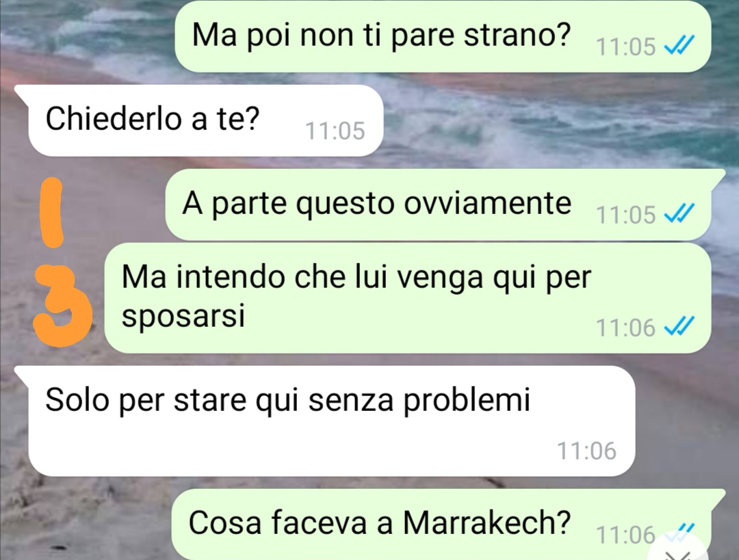This screenshot has height=560, width=739.
Task: Select the 'Ma poi non ti pare strano?' message
Action: coord(443,37)
